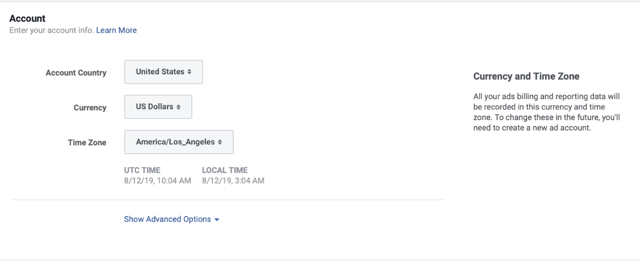644x263 pixels.
Task: Click the Learn More link
Action: [x=116, y=30]
